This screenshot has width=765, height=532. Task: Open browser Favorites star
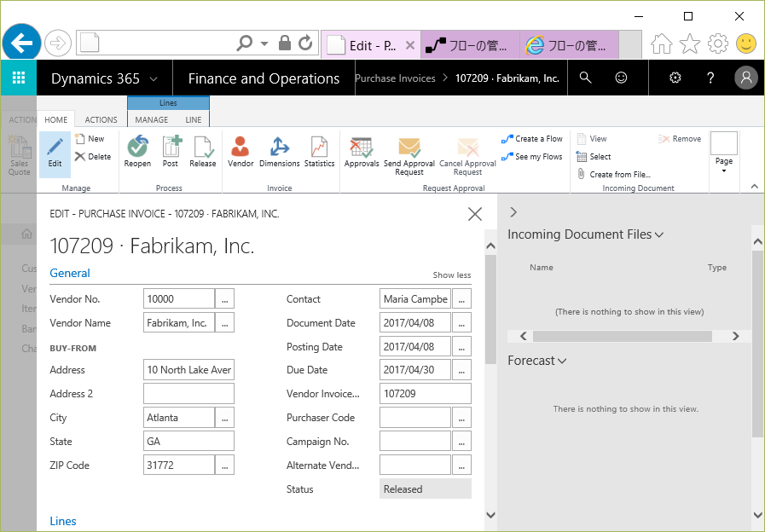pos(689,43)
